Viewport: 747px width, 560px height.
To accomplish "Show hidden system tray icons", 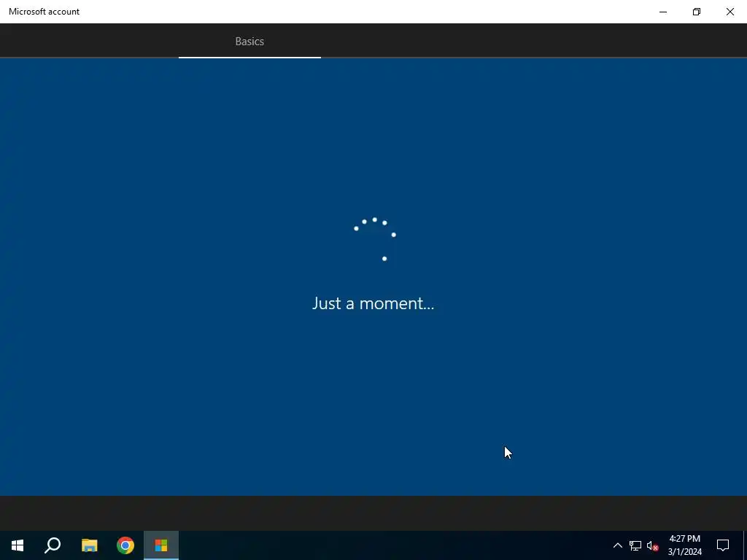I will coord(617,545).
